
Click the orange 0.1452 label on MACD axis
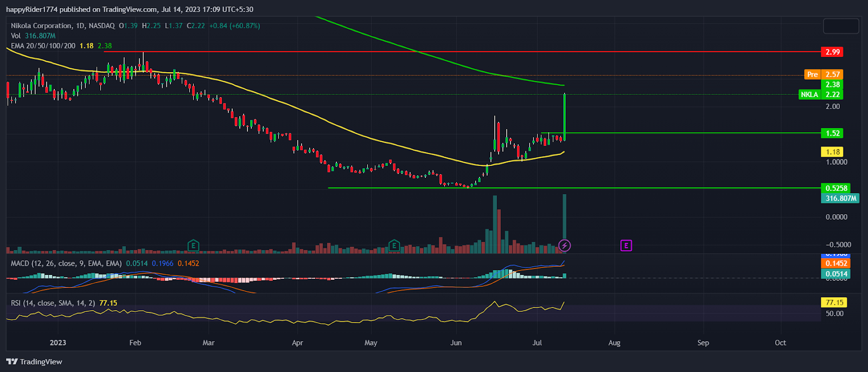[835, 264]
